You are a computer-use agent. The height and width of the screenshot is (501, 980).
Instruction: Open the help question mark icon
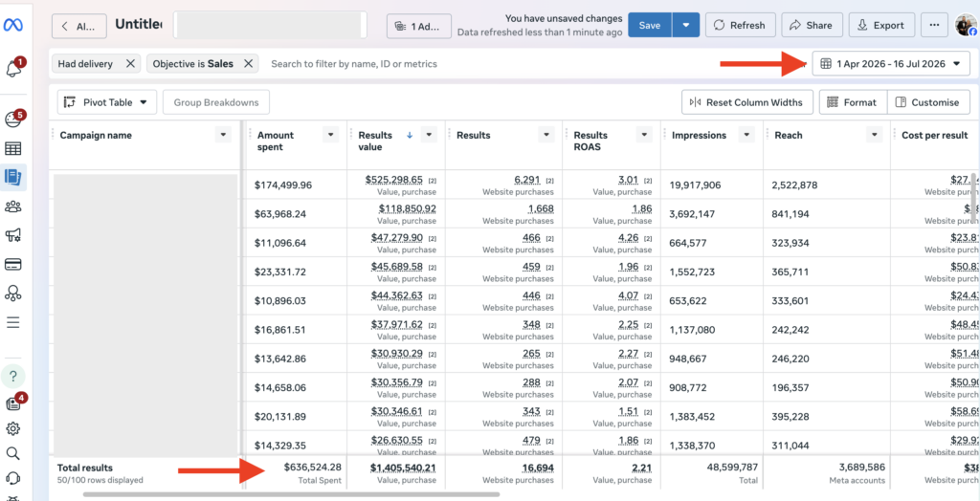[13, 376]
